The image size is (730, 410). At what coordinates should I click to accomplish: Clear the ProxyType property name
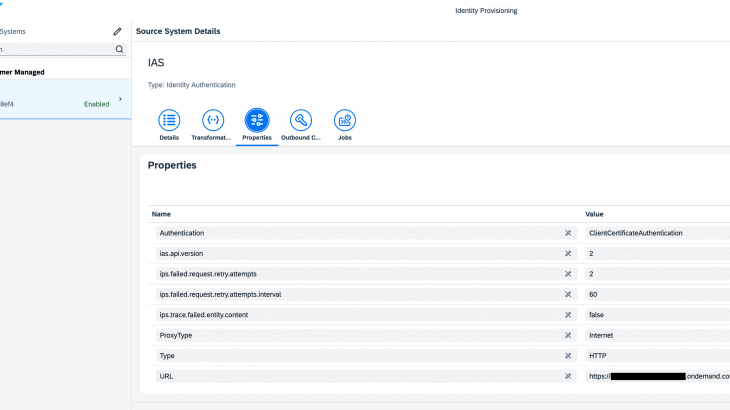[567, 335]
